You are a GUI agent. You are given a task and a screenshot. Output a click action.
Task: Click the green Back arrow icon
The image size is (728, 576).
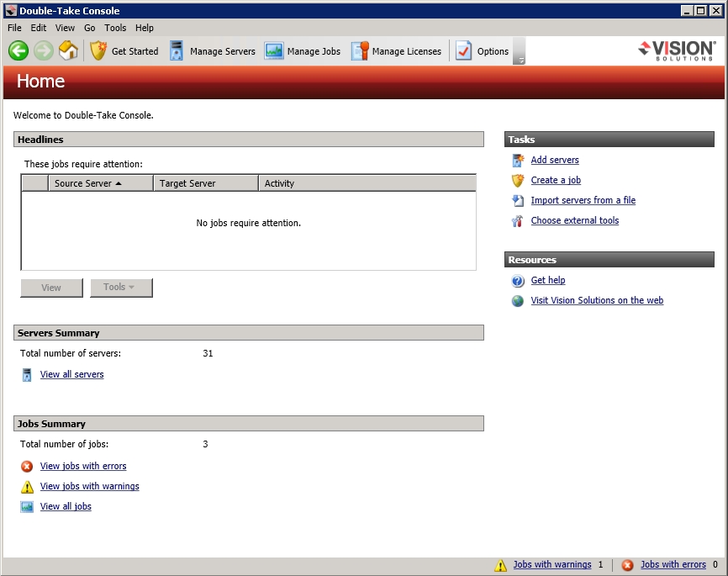pos(18,50)
